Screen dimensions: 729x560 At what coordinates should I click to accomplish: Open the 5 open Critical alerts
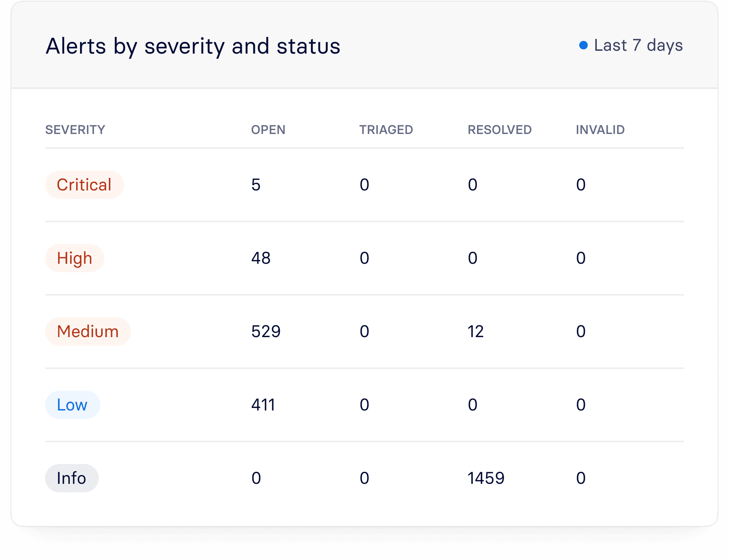point(256,185)
